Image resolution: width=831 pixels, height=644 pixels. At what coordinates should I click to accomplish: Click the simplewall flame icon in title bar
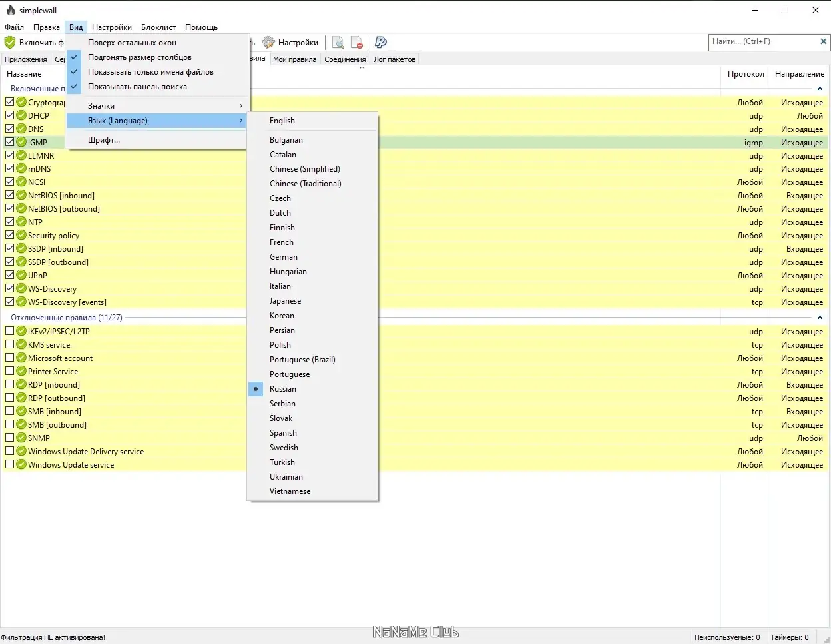10,10
